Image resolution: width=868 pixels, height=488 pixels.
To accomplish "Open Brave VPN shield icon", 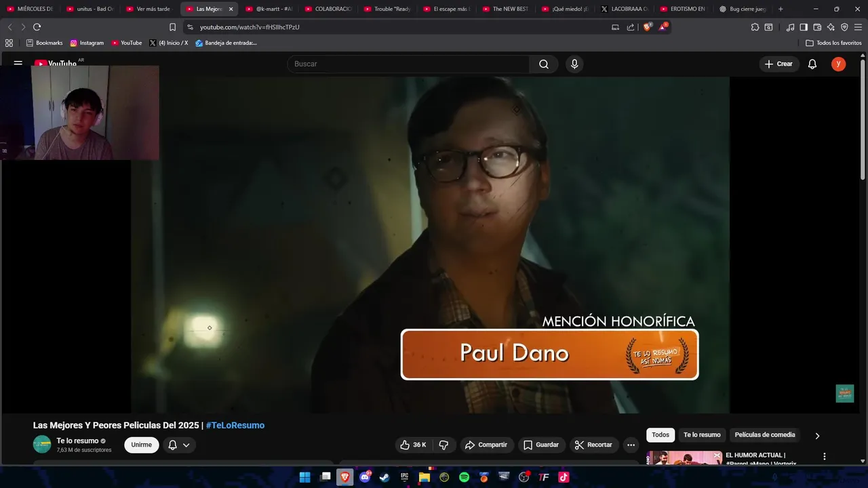I will [x=844, y=27].
